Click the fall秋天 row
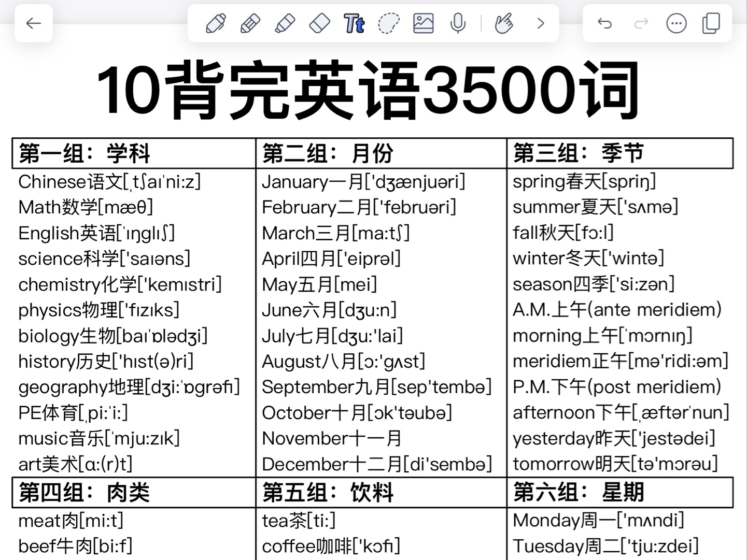The width and height of the screenshot is (747, 560). (x=563, y=233)
